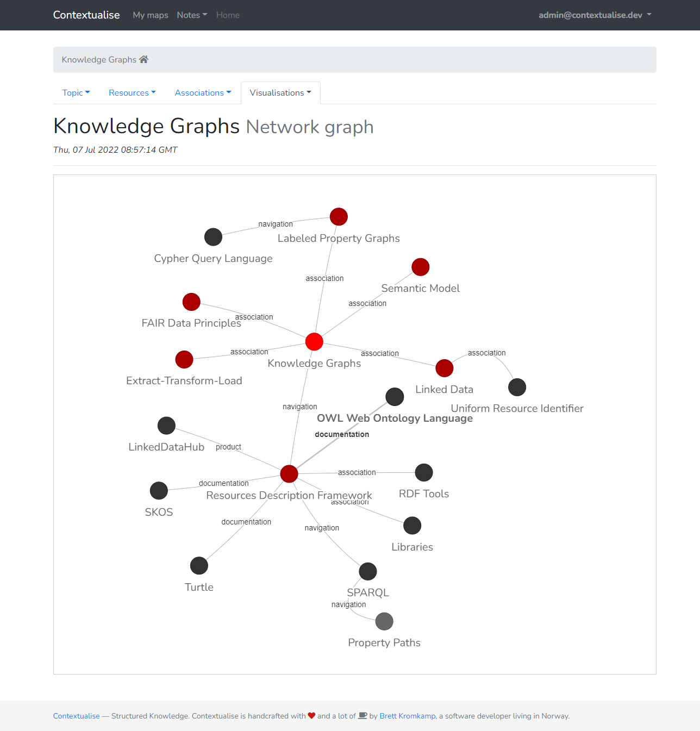700x731 pixels.
Task: Select the Property Paths node
Action: coord(384,621)
